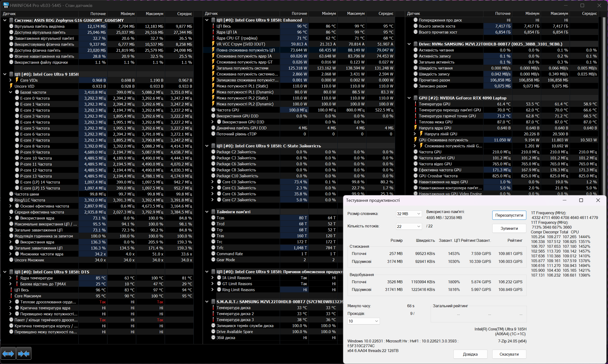Collapse the Система ASUS ROG Zephyrus section
The height and width of the screenshot is (364, 608).
click(x=5, y=20)
